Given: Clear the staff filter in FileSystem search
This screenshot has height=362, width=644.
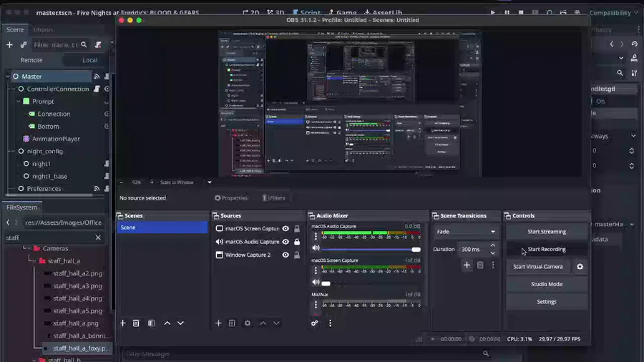Looking at the screenshot, I should click(98, 238).
